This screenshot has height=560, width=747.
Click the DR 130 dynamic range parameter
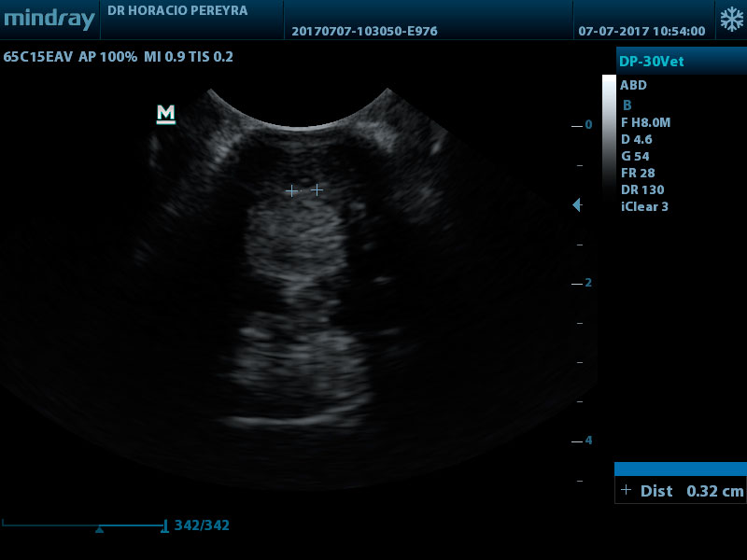[x=642, y=190]
